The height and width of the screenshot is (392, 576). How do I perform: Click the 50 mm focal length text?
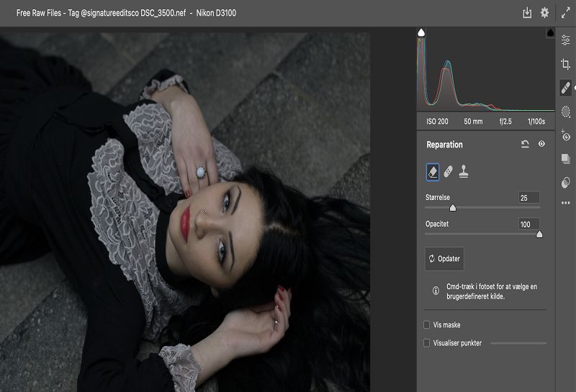point(473,122)
